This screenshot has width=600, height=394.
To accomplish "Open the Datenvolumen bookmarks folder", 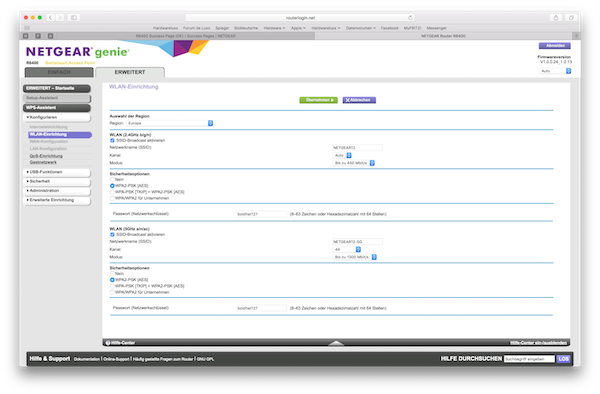I will [360, 28].
